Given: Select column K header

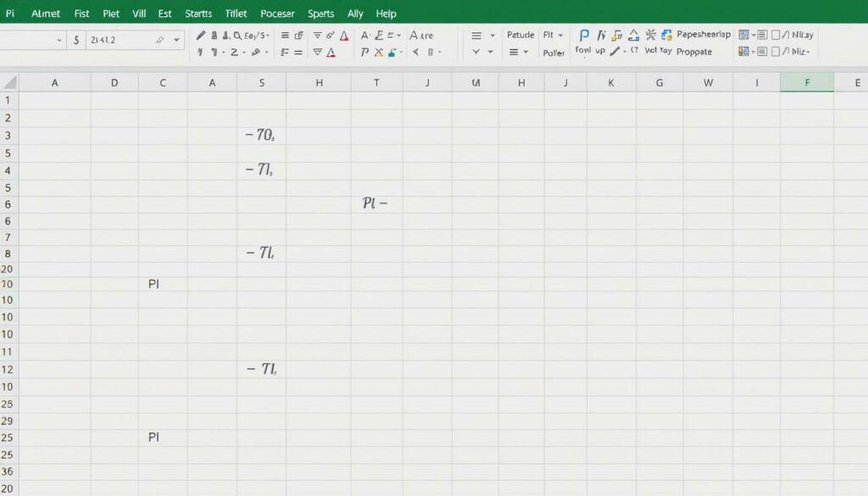Looking at the screenshot, I should pos(611,83).
